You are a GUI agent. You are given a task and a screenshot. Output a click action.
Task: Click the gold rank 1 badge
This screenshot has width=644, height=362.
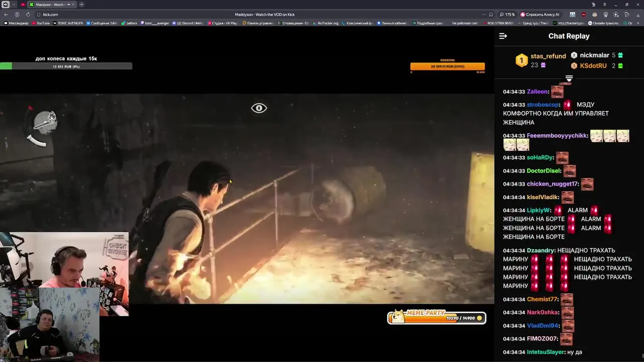522,60
